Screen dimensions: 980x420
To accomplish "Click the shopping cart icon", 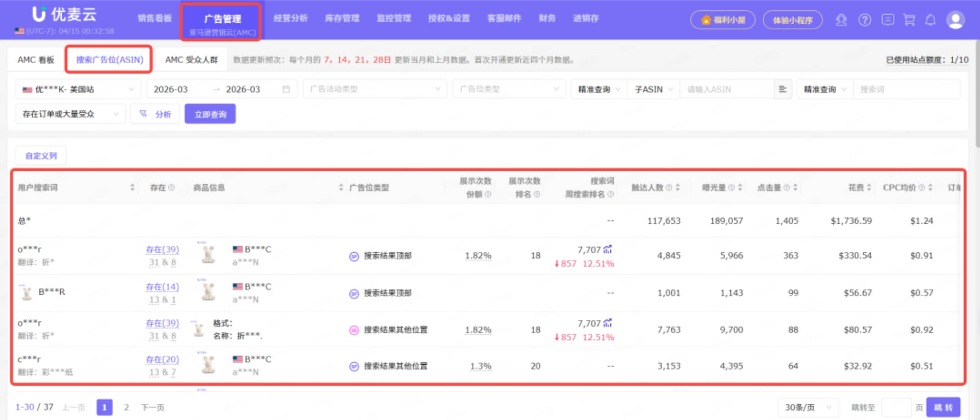I will pos(910,19).
